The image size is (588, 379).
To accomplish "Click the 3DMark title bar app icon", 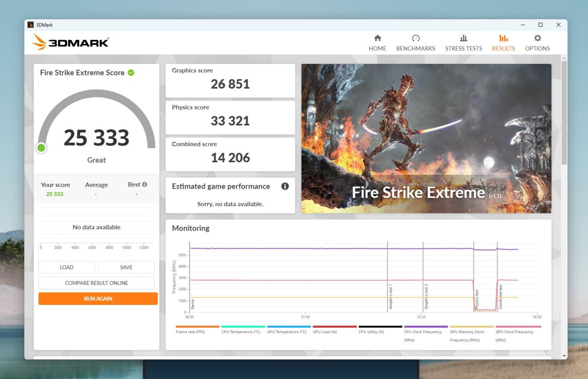I will click(31, 25).
